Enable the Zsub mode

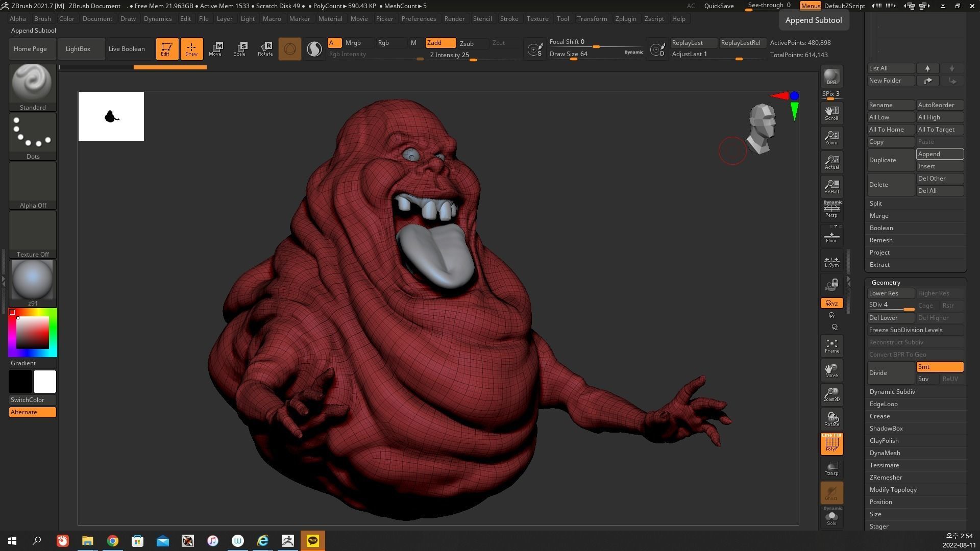click(472, 43)
